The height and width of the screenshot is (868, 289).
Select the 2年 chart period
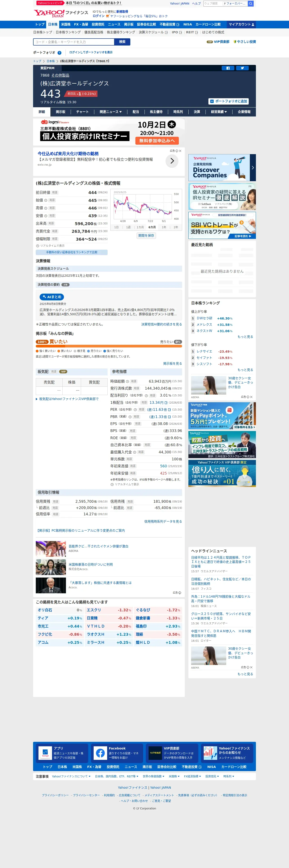click(x=176, y=227)
